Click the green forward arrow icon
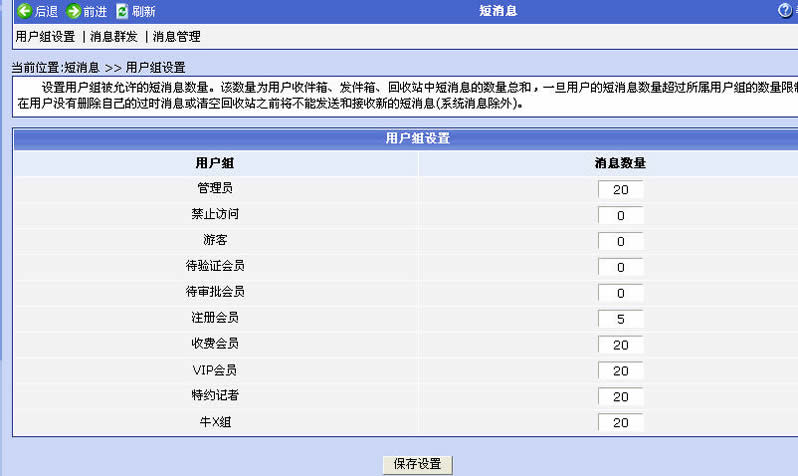The width and height of the screenshot is (798, 476). [x=73, y=11]
